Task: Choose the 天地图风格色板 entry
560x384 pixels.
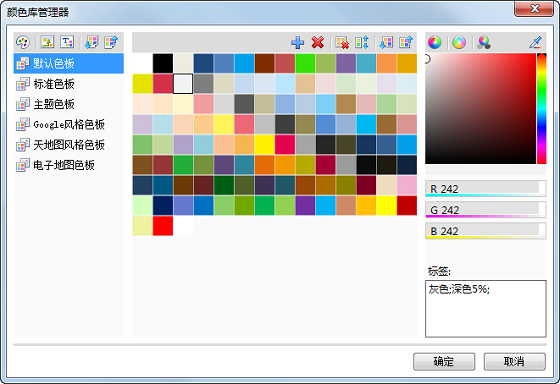Action: tap(69, 145)
